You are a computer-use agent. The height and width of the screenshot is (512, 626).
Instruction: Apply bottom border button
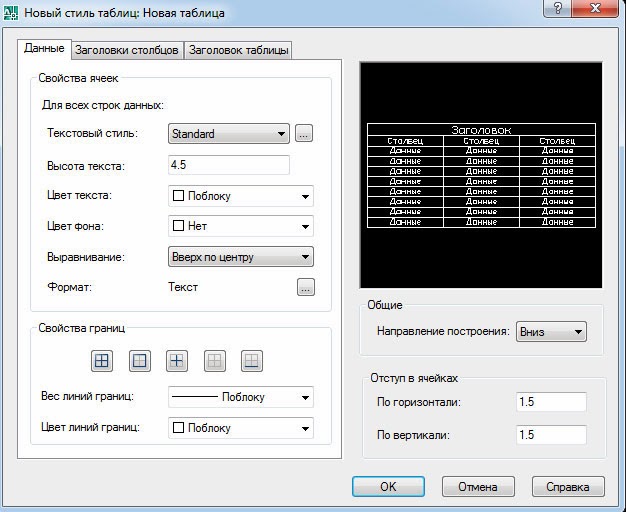(x=252, y=361)
